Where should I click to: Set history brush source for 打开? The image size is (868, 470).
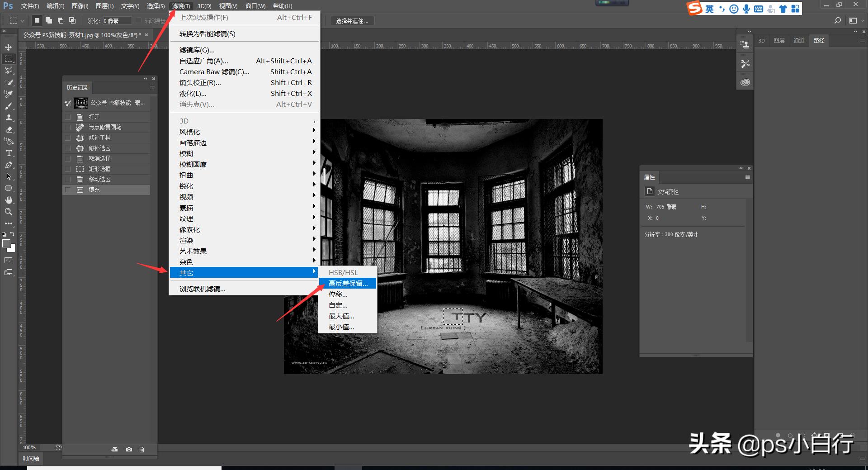click(68, 117)
